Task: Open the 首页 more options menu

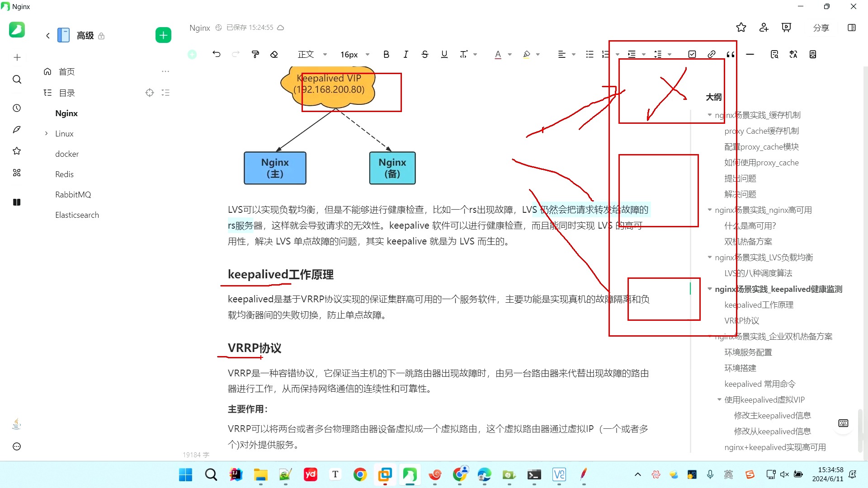Action: click(165, 71)
